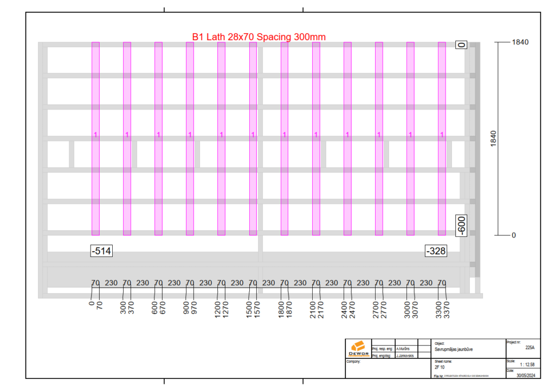Click the -514 elevation tag
Viewport: 555px width, 392px height.
[101, 250]
